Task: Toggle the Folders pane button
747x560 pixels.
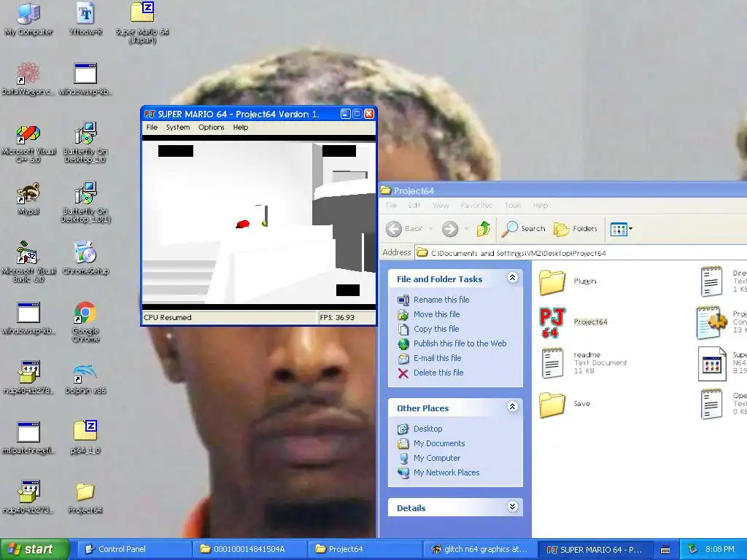Action: coord(576,228)
